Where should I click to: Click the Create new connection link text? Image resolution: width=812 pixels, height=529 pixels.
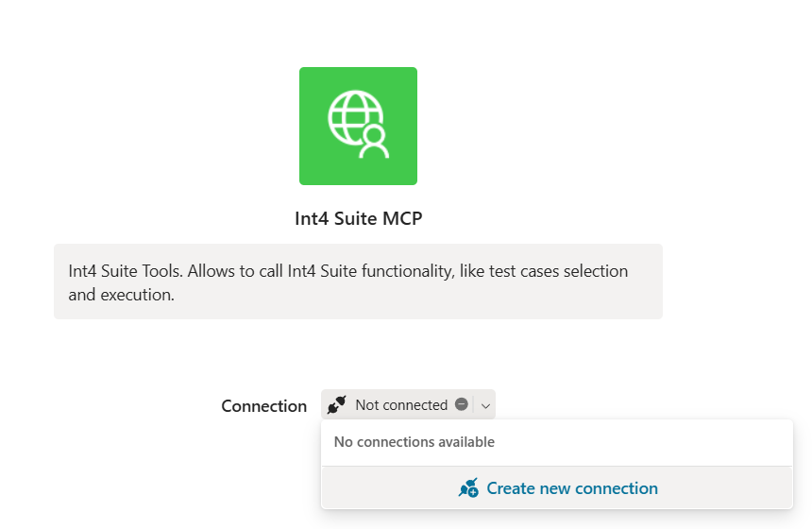click(x=572, y=488)
